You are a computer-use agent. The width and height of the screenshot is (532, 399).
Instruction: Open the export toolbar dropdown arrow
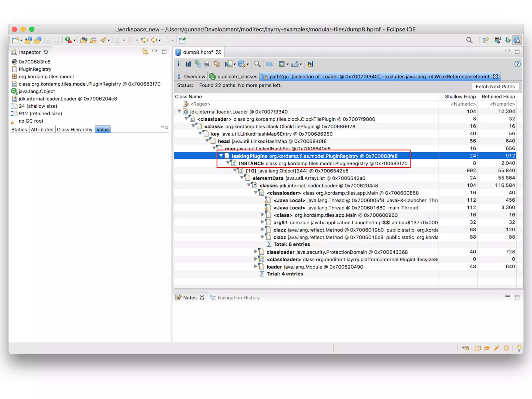[x=301, y=64]
